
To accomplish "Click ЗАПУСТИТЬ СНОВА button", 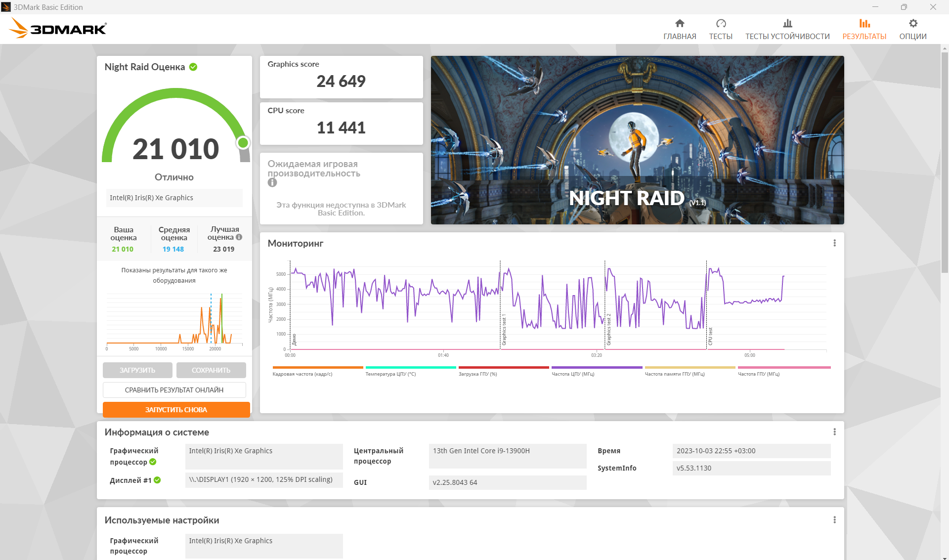I will tap(176, 410).
